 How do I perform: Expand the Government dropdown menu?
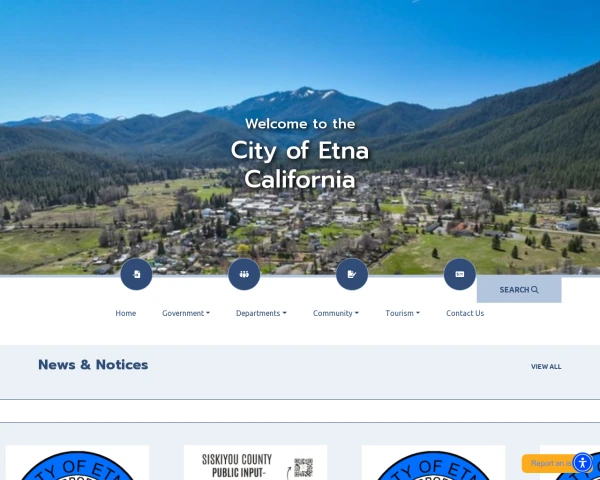coord(186,313)
